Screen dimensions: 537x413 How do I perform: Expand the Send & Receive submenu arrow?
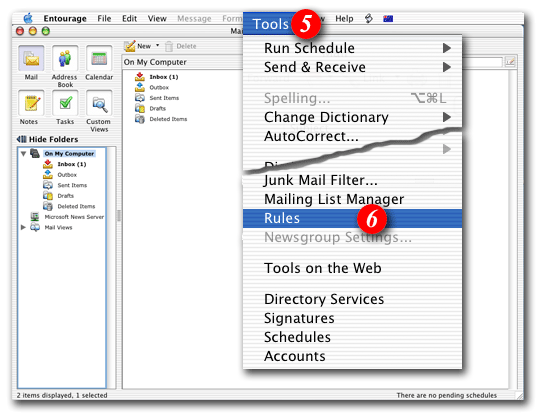(x=447, y=67)
